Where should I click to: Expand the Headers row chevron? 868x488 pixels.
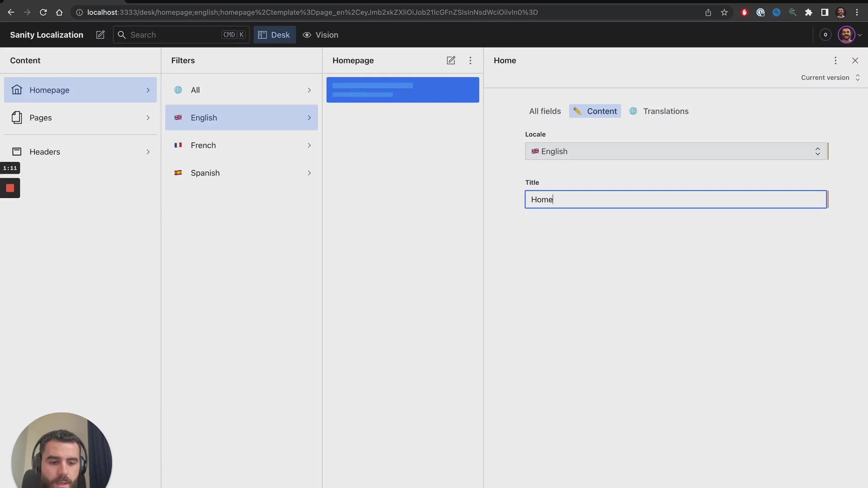coord(148,152)
